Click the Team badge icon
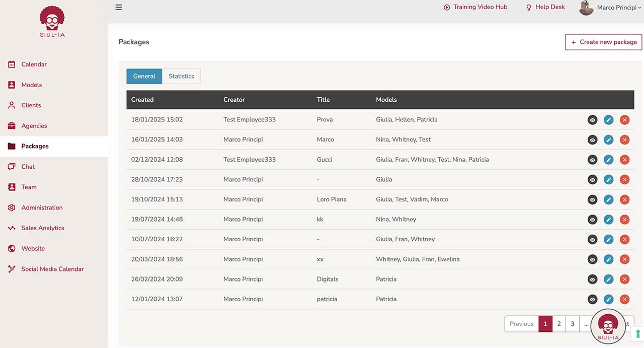Screen dimensions: 644x348 coord(12,187)
